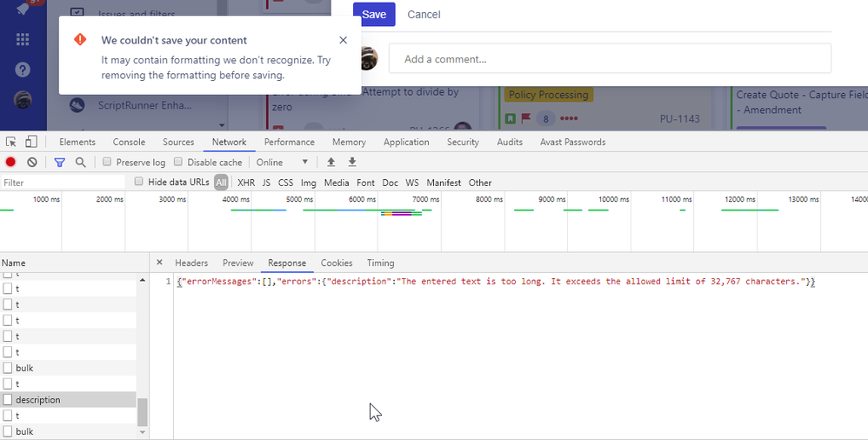Click the Add a comment field
The image size is (868, 440).
click(610, 58)
